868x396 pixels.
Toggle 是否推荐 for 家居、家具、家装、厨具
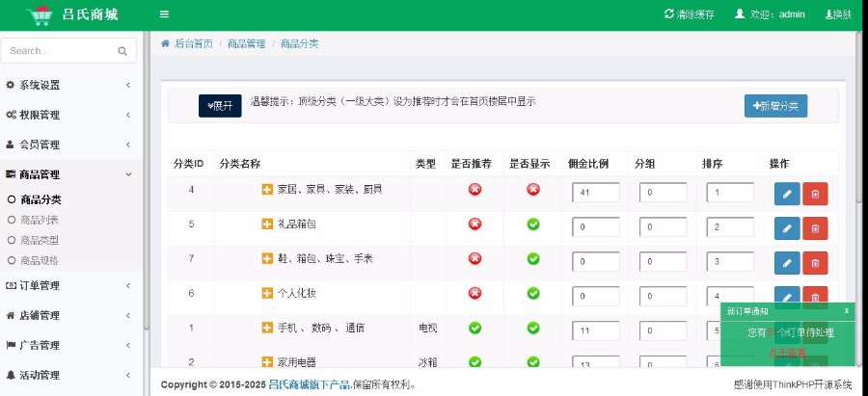tap(475, 190)
